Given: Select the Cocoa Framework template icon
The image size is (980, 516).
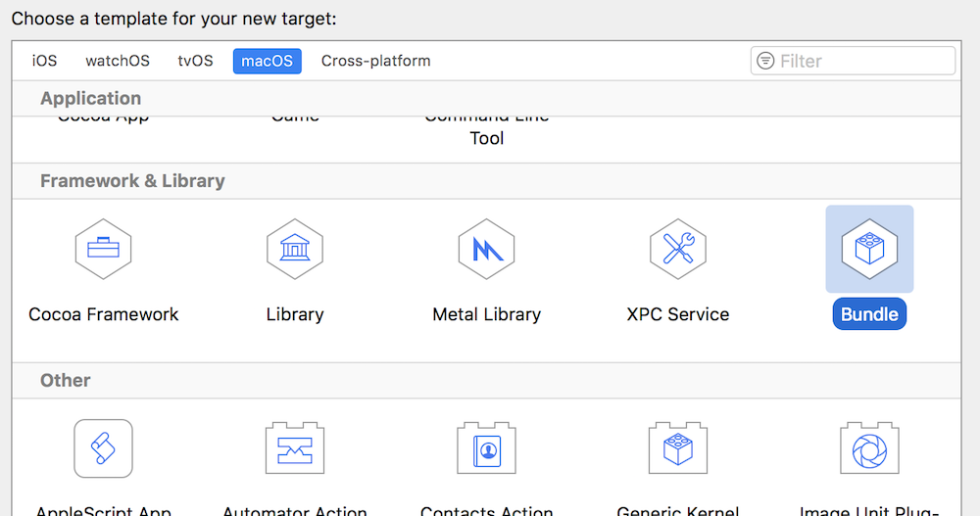Looking at the screenshot, I should coord(103,250).
